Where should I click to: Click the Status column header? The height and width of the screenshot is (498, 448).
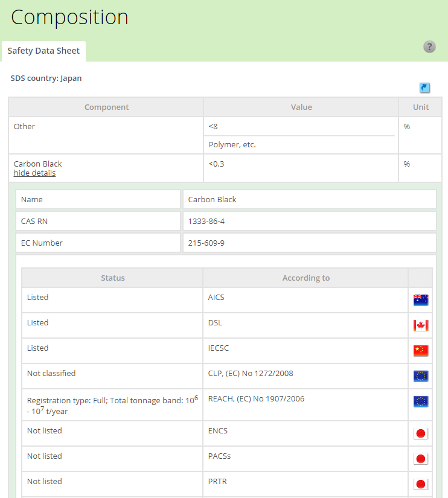tap(113, 278)
